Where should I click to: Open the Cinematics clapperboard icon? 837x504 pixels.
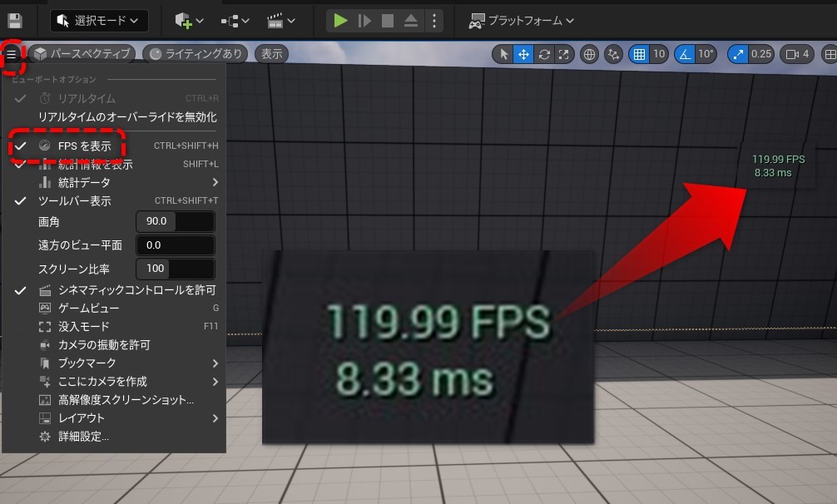[275, 20]
